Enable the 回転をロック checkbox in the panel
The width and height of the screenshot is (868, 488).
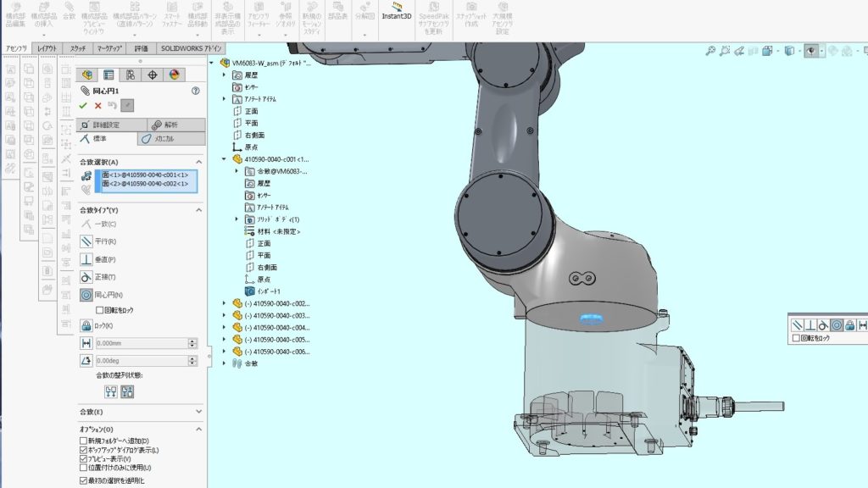point(100,310)
